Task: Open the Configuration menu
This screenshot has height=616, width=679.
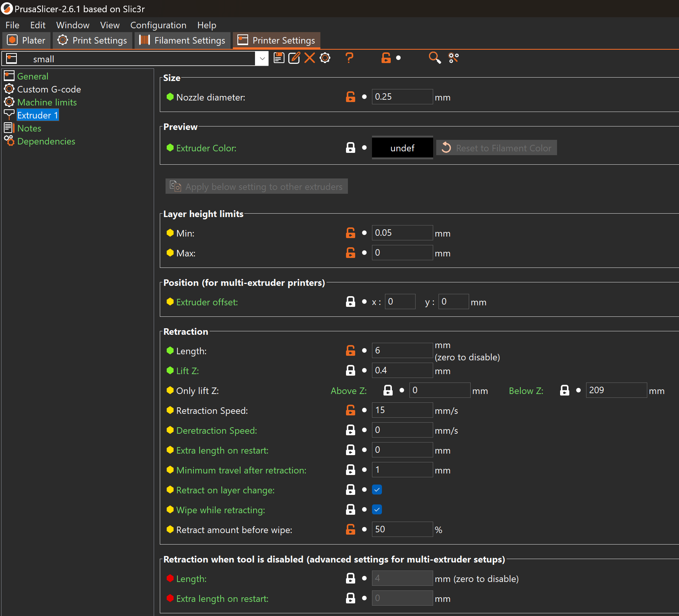Action: (x=158, y=25)
